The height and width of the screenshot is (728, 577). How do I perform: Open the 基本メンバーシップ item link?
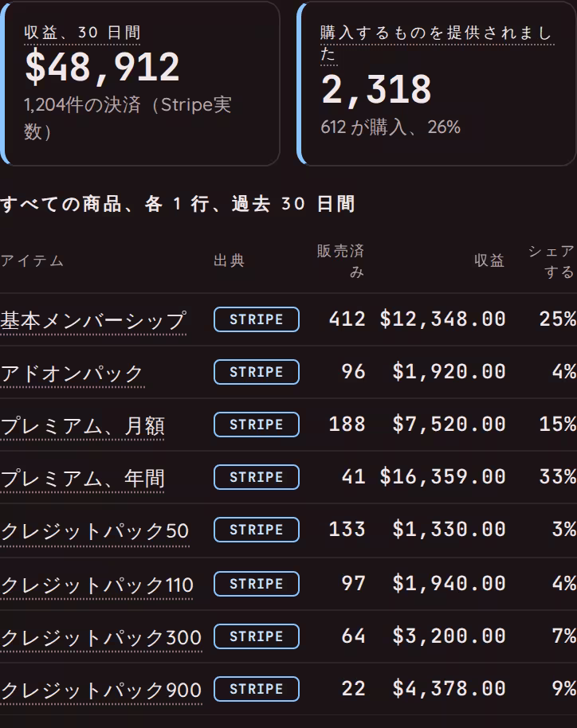[93, 320]
